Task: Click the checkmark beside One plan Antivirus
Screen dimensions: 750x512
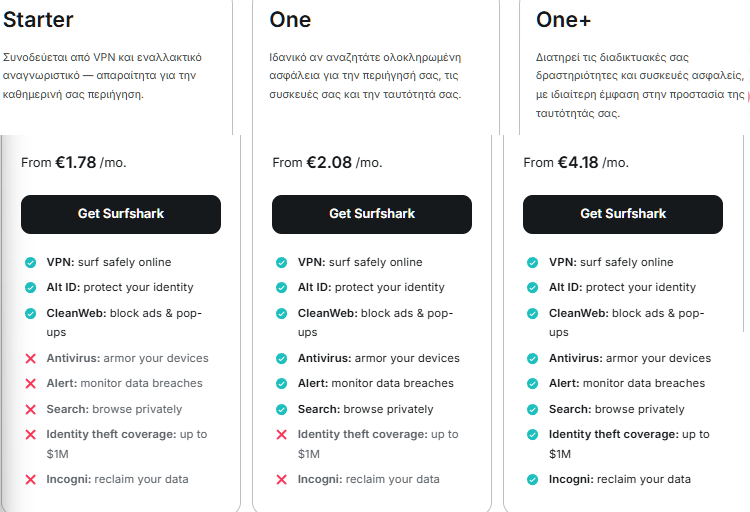Action: click(282, 358)
